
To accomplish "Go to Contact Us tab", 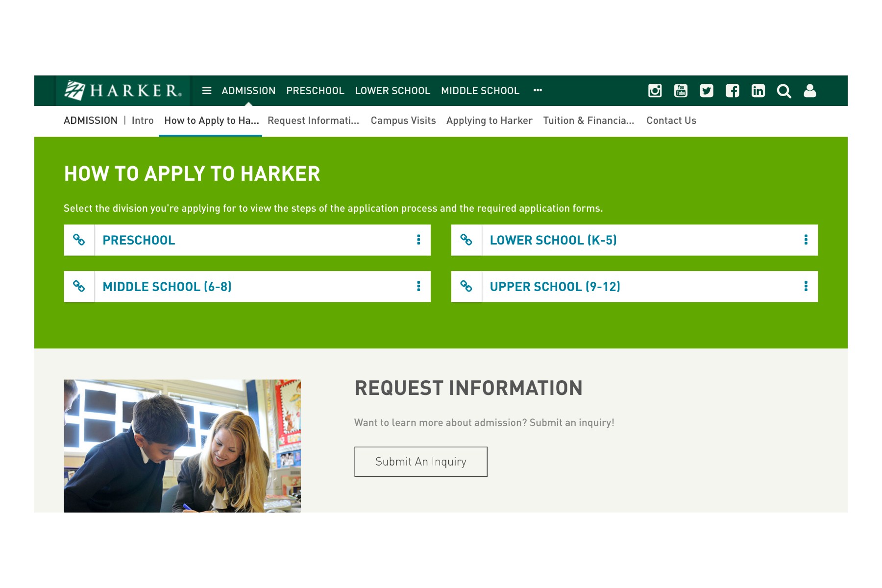I will click(671, 121).
